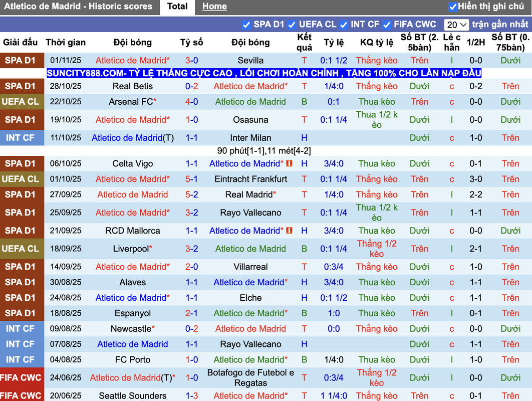Open the Sevilla team link

[x=250, y=61]
